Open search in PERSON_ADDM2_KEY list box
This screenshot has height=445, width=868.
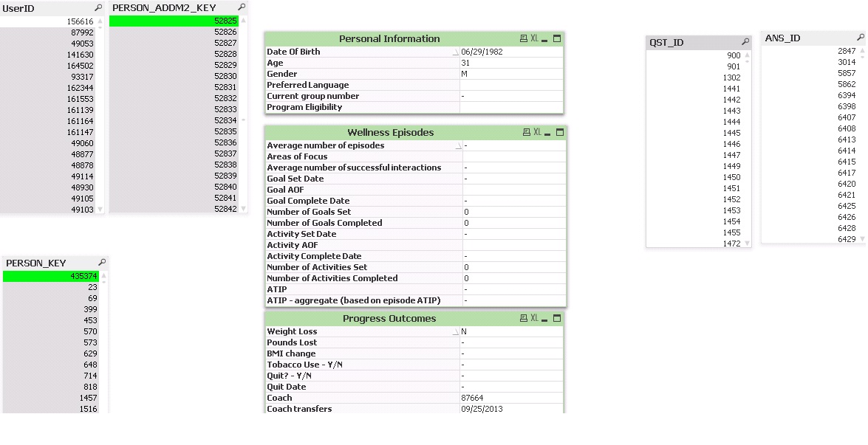coord(242,7)
